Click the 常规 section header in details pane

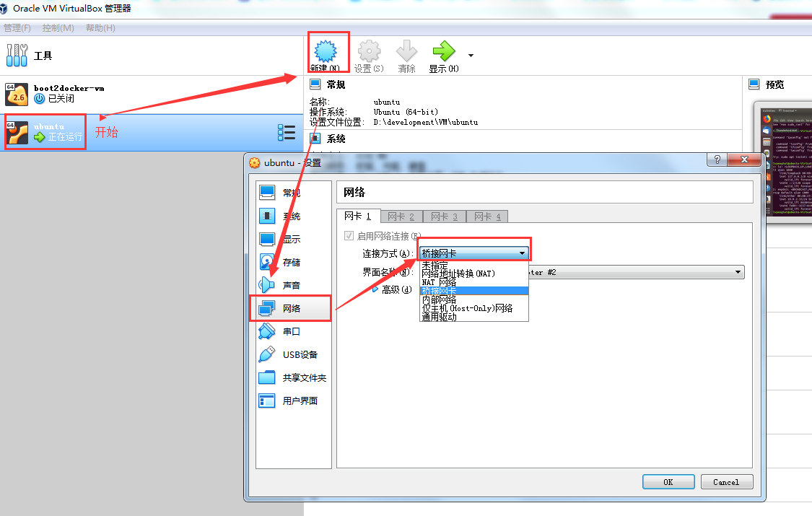tap(336, 84)
